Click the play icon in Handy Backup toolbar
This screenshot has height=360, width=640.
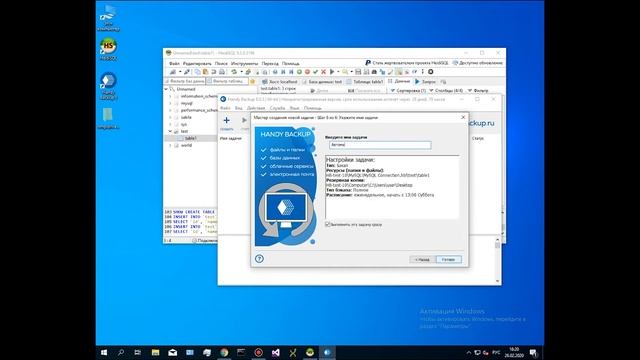coord(244,120)
